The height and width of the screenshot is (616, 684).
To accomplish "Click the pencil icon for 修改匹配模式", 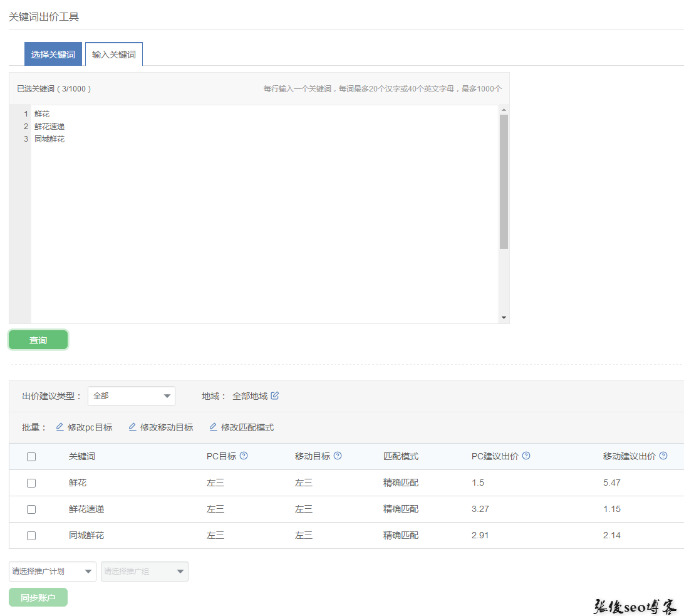I will 214,427.
